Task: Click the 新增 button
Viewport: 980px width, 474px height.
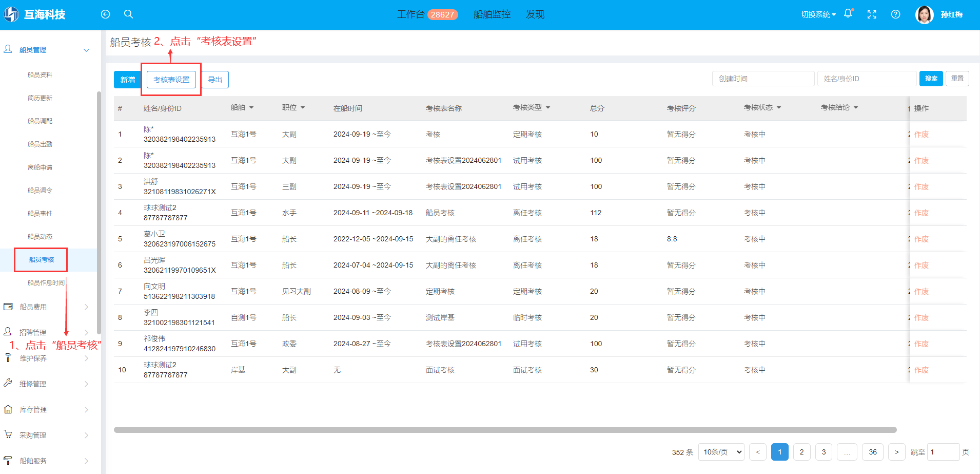Action: click(128, 80)
